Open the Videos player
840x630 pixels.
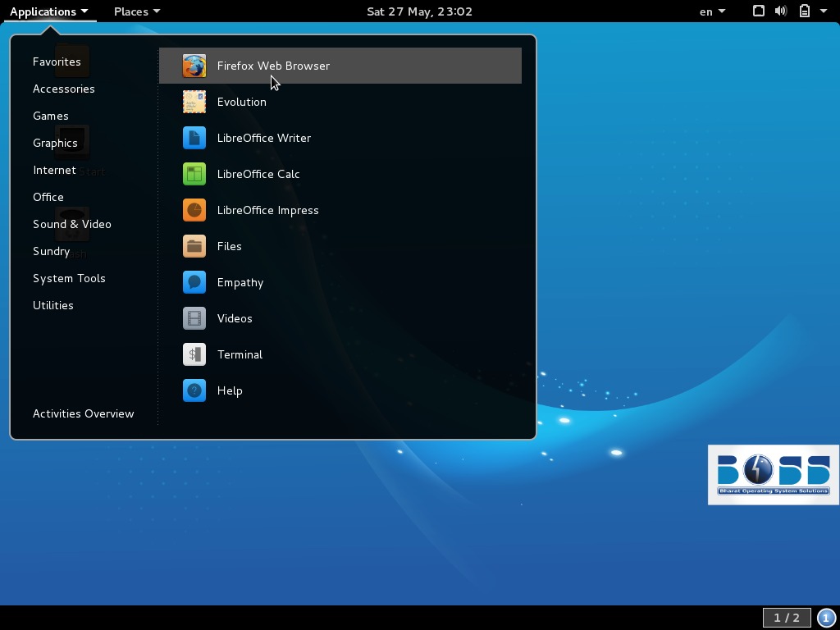(x=235, y=318)
